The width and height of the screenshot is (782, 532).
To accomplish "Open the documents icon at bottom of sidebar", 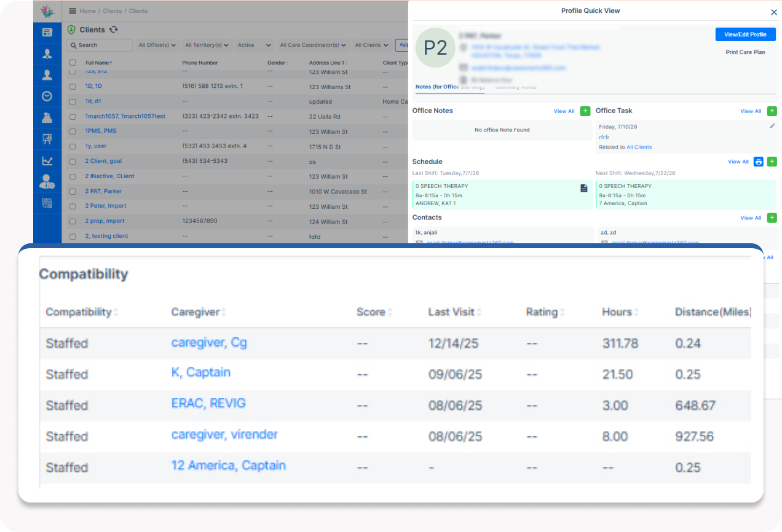I will click(47, 203).
